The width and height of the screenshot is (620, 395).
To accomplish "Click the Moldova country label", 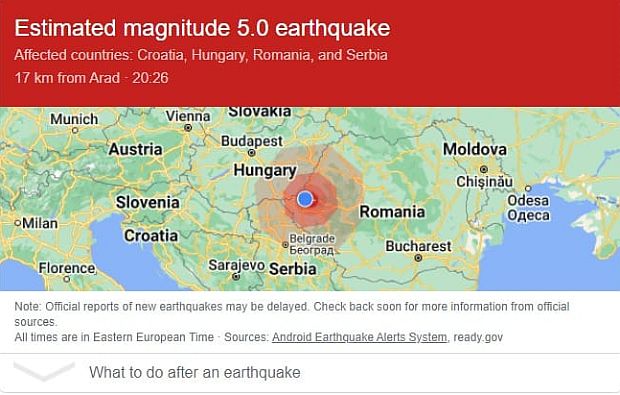I will coord(474,149).
